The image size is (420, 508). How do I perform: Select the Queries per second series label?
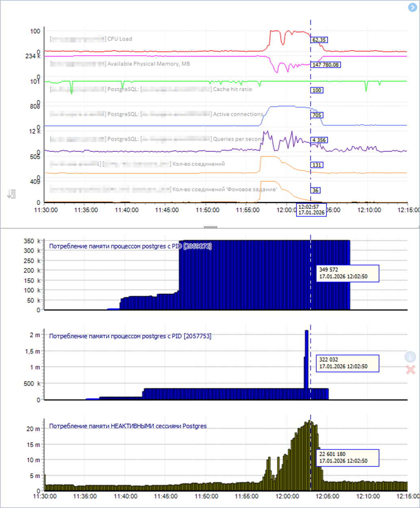pos(238,139)
